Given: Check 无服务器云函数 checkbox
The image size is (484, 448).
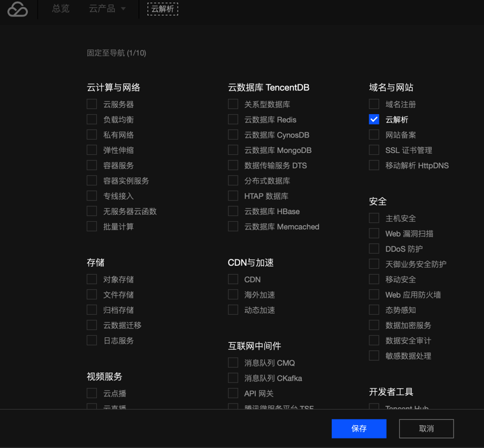Looking at the screenshot, I should (92, 211).
